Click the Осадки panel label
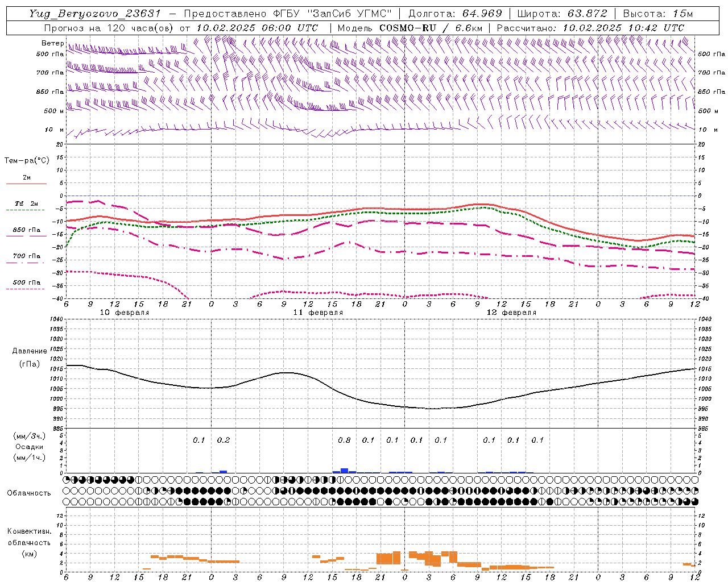This screenshot has width=728, height=582. click(30, 447)
